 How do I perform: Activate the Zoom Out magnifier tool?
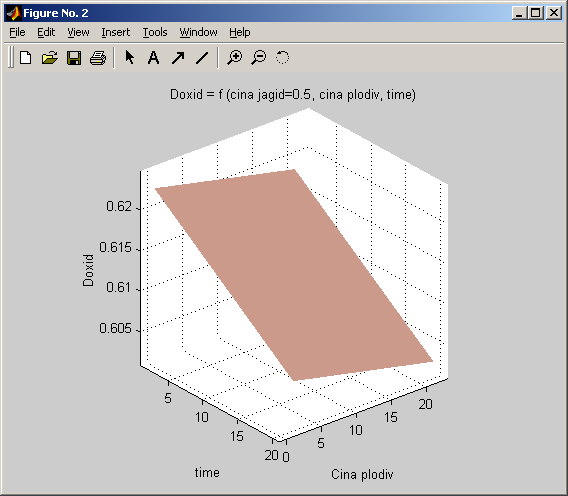click(x=259, y=58)
